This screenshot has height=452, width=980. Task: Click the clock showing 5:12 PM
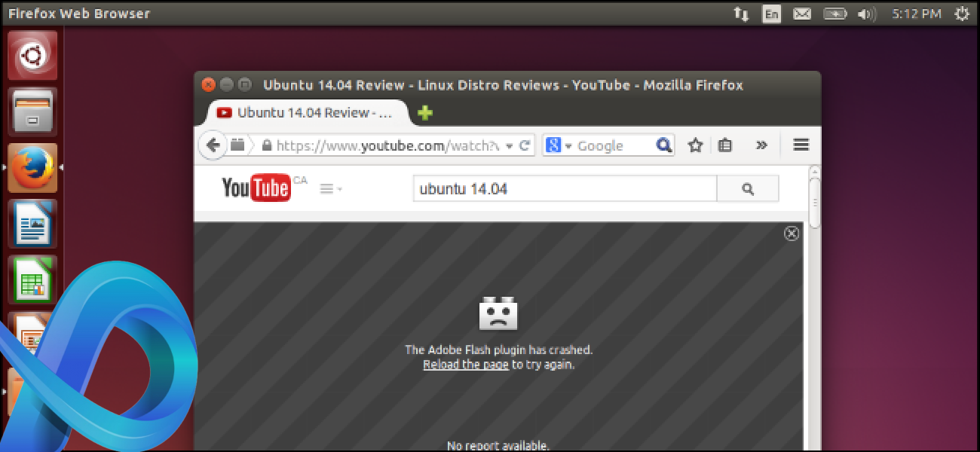pyautogui.click(x=916, y=14)
